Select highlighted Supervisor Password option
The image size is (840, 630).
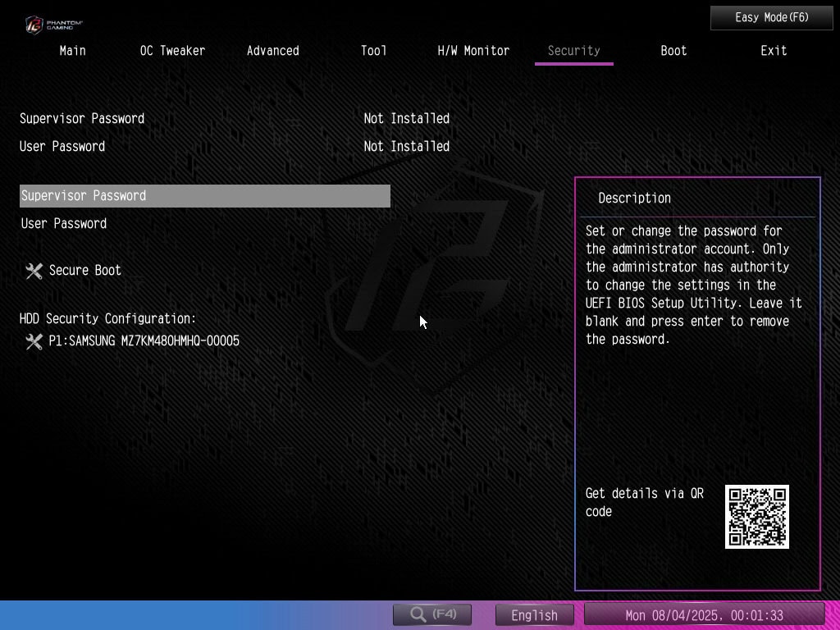pyautogui.click(x=204, y=196)
